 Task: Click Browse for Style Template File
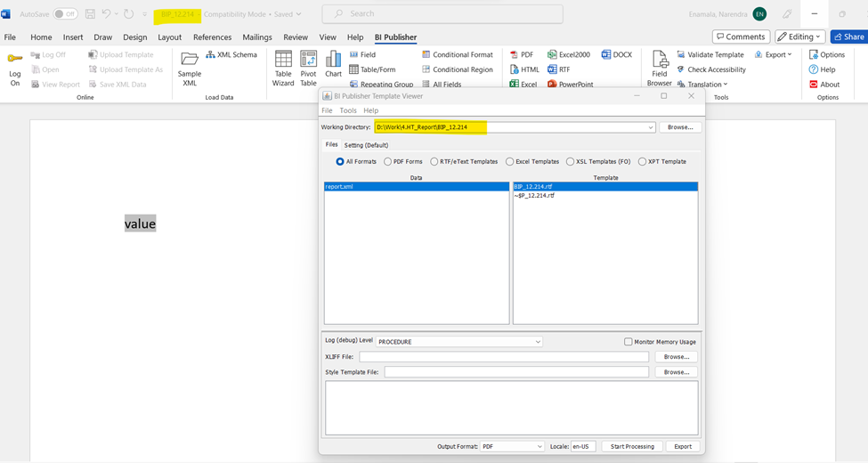tap(677, 372)
